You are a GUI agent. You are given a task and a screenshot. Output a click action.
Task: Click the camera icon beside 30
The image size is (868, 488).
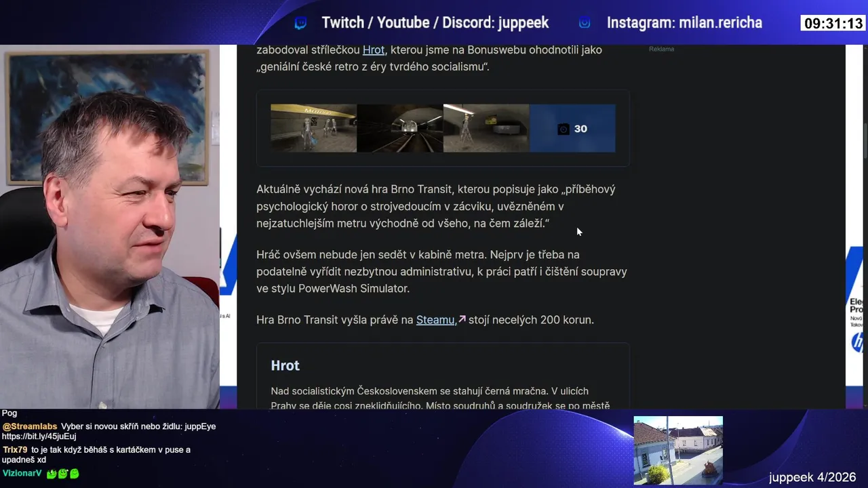click(x=563, y=129)
